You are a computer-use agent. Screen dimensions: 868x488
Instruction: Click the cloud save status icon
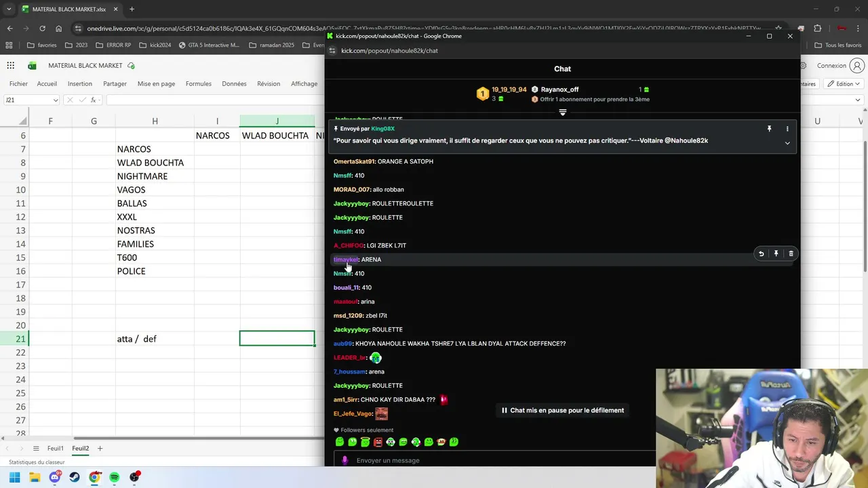(x=131, y=66)
